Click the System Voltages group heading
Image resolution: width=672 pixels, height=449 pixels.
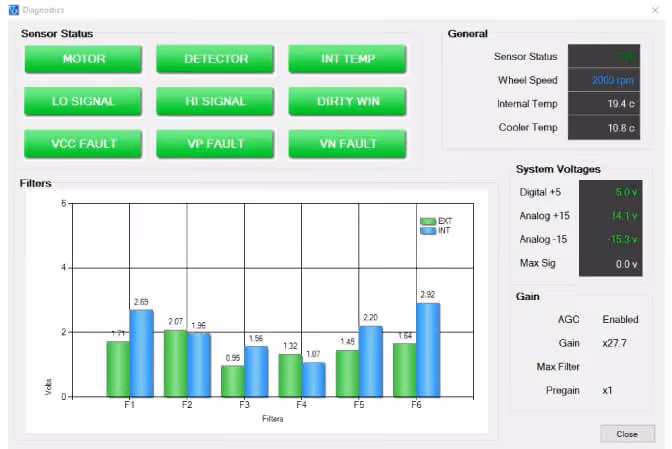point(558,169)
